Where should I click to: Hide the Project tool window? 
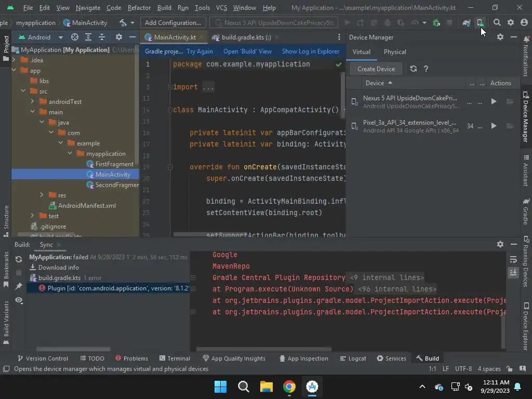(132, 37)
